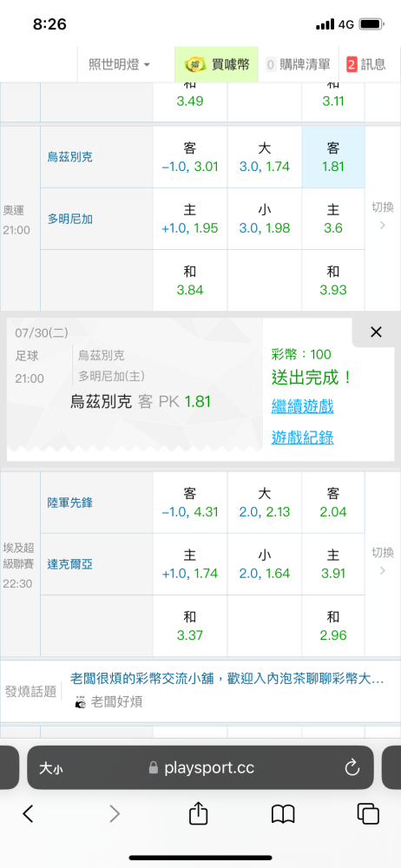The height and width of the screenshot is (868, 401).
Task: Expand 切換 for the 烏茲別克 match
Action: coord(383,216)
